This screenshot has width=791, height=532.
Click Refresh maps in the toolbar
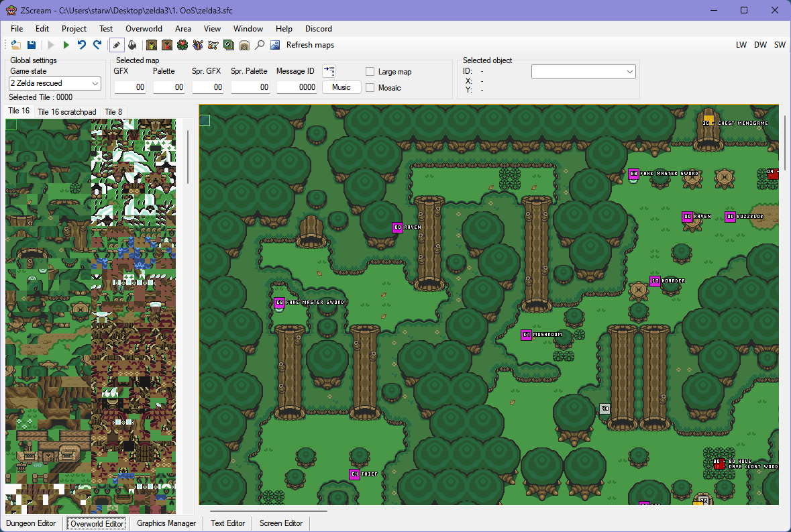[310, 45]
